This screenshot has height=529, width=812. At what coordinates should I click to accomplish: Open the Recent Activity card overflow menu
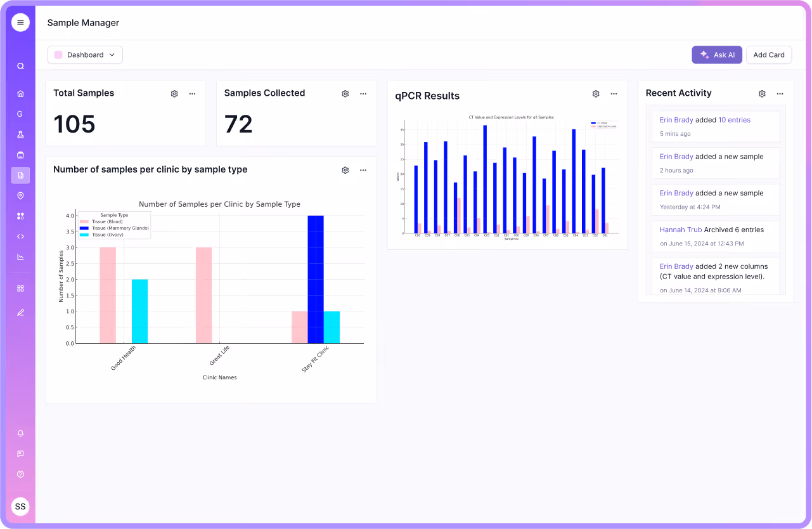click(x=780, y=93)
